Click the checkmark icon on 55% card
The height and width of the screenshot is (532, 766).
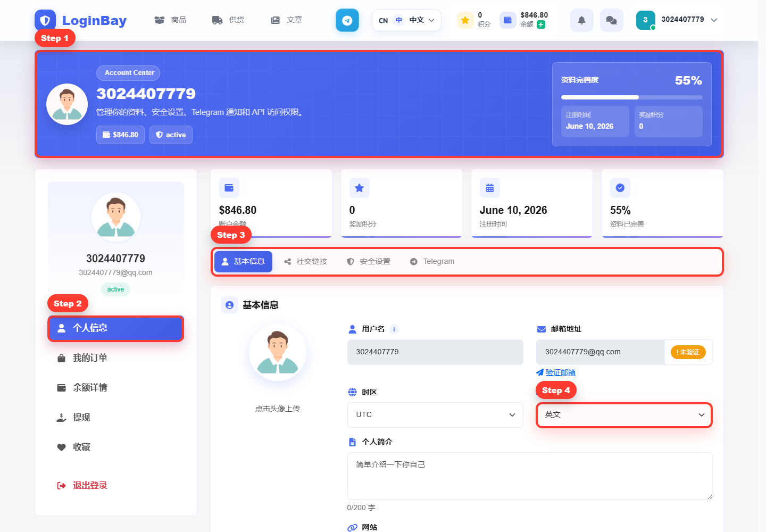[x=620, y=188]
